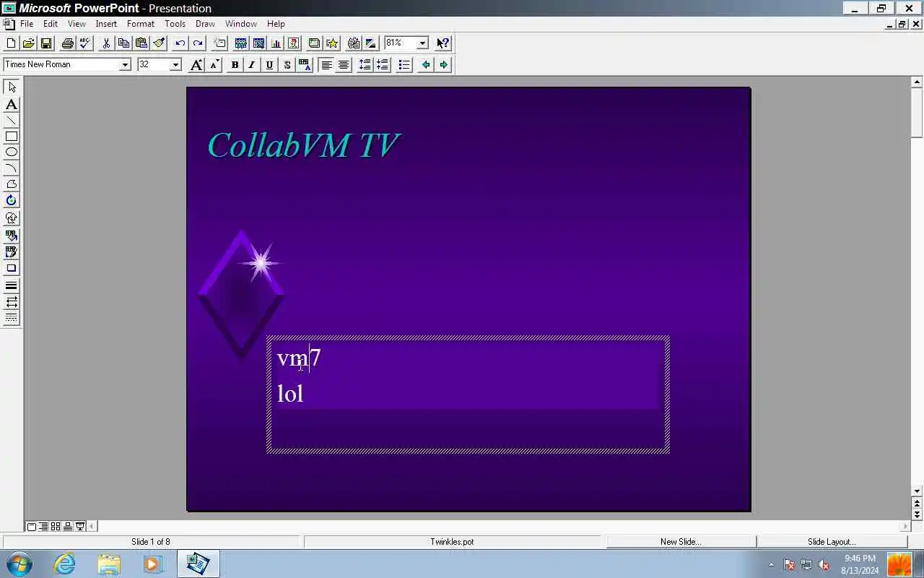The image size is (924, 578).
Task: Insert a graph chart
Action: (276, 43)
